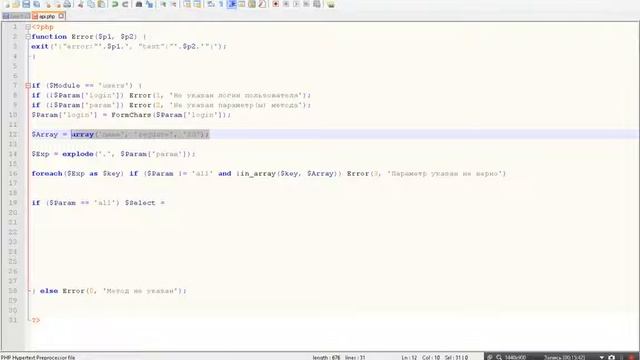
Task: Click the Close All toolbar icon
Action: pyautogui.click(x=58, y=4)
